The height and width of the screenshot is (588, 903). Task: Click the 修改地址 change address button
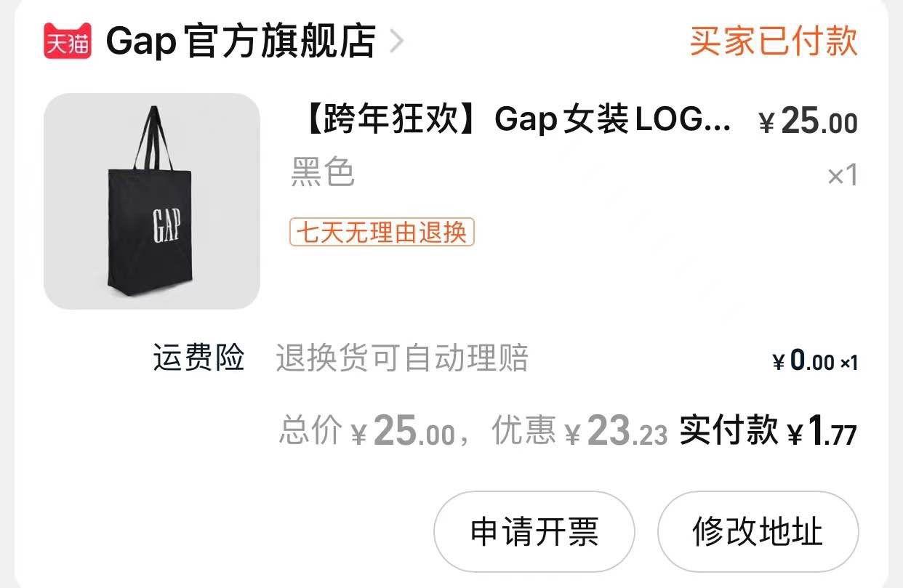pyautogui.click(x=758, y=531)
